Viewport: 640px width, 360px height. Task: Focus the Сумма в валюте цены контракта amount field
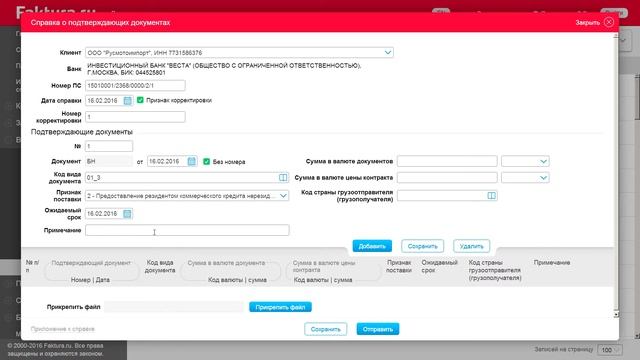pyautogui.click(x=447, y=178)
